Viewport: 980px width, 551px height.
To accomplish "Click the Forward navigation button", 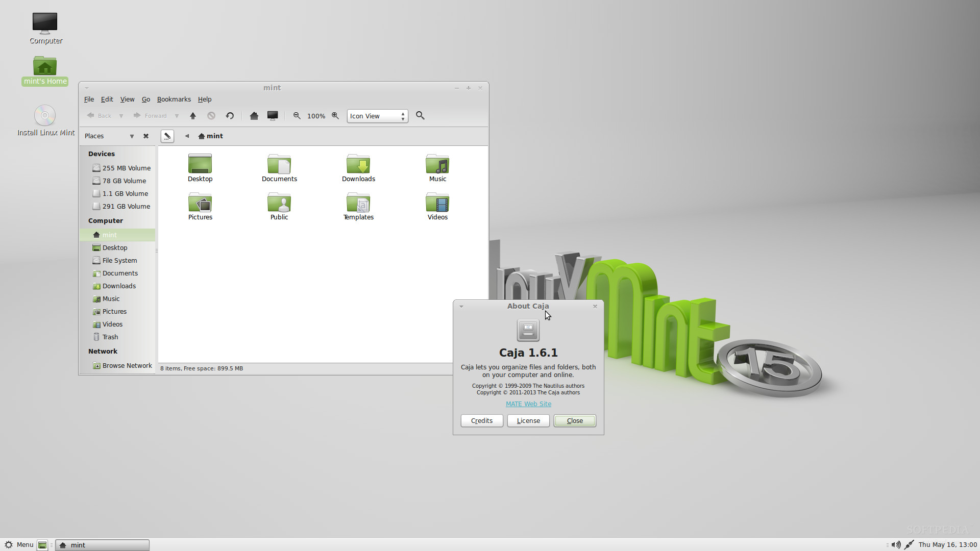I will pos(150,116).
